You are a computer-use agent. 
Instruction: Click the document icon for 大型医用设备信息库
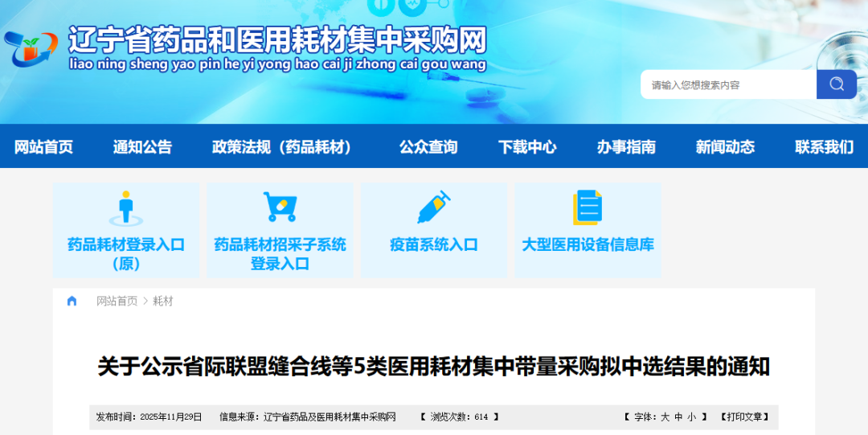[588, 207]
